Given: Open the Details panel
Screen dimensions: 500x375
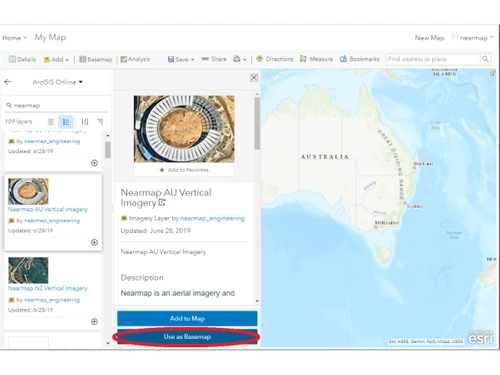Looking at the screenshot, I should pyautogui.click(x=22, y=59).
